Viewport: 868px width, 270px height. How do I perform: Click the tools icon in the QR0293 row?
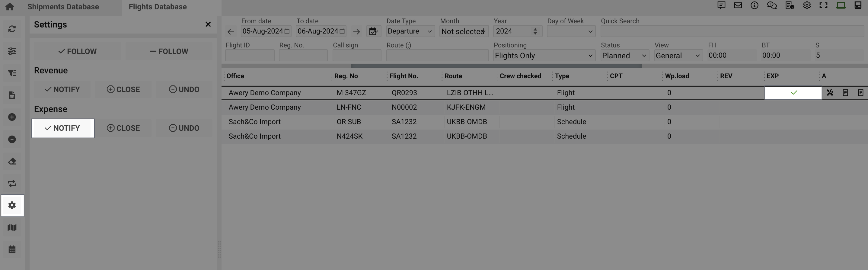(830, 93)
